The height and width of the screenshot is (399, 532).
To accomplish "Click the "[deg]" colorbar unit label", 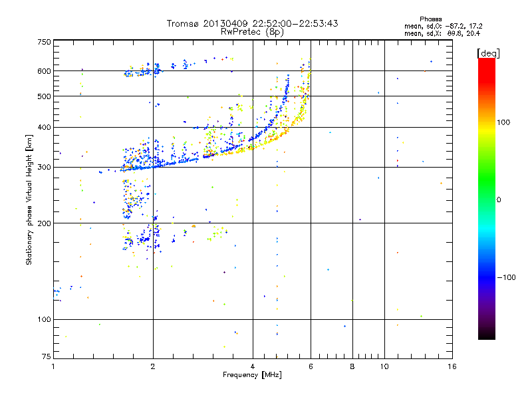I will click(488, 53).
